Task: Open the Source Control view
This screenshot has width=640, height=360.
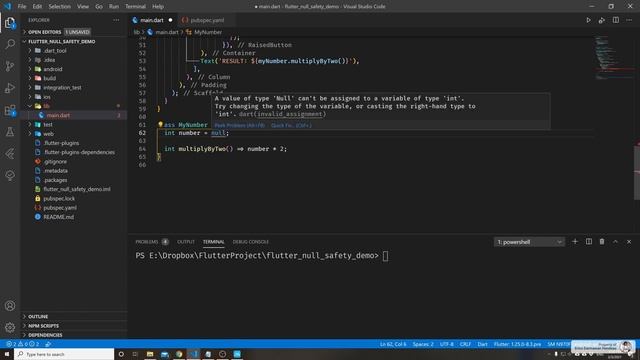Action: pos(10,66)
